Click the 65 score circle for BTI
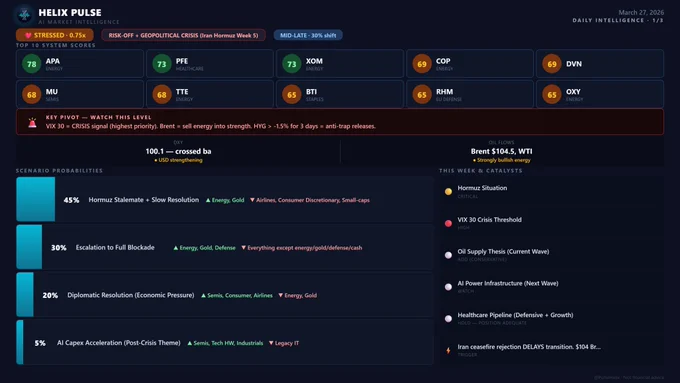 tap(292, 95)
